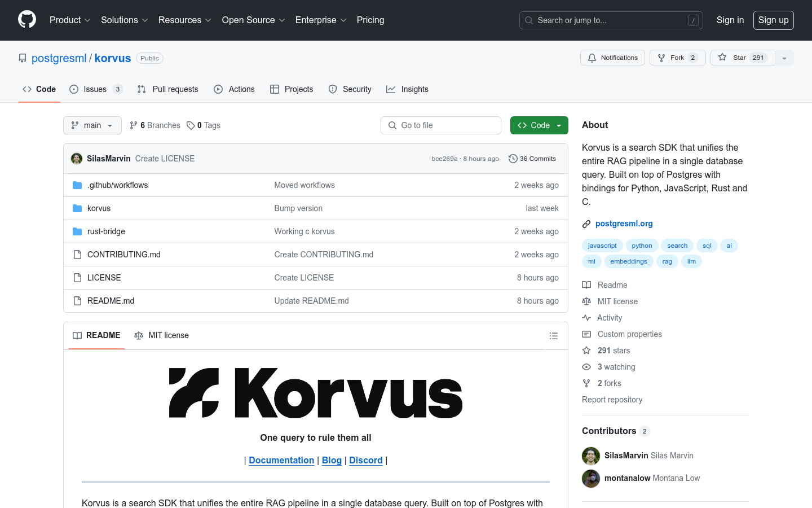Click commit hash bce269a
812x508 pixels.
(x=444, y=159)
